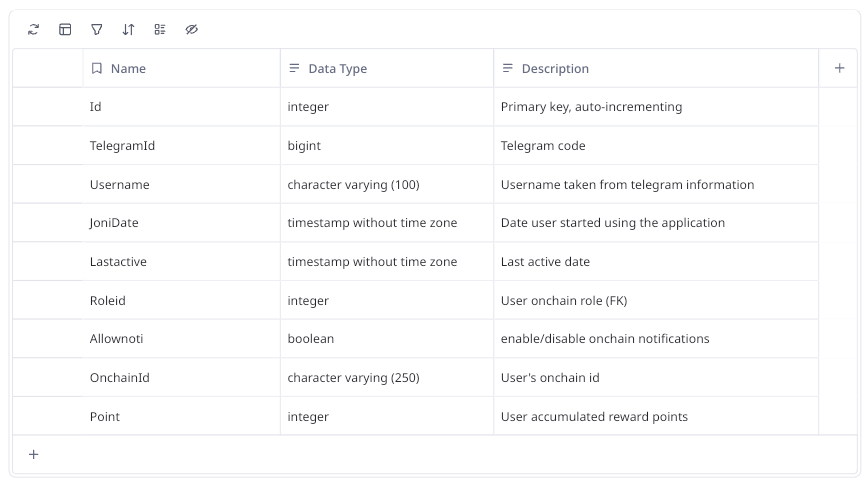Add a new column with the plus icon

[839, 68]
